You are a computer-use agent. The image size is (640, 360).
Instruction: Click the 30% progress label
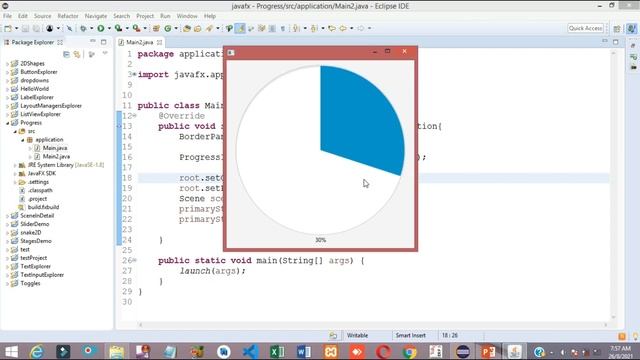[320, 240]
